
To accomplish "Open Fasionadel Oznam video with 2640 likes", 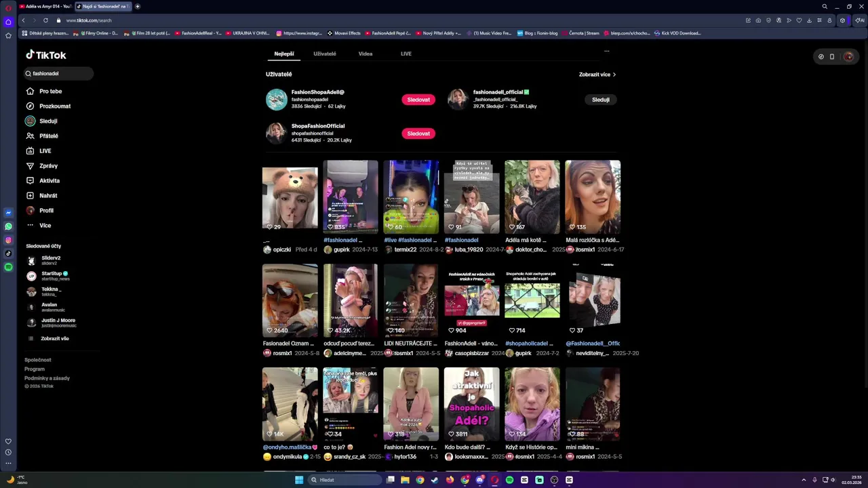I will point(290,300).
